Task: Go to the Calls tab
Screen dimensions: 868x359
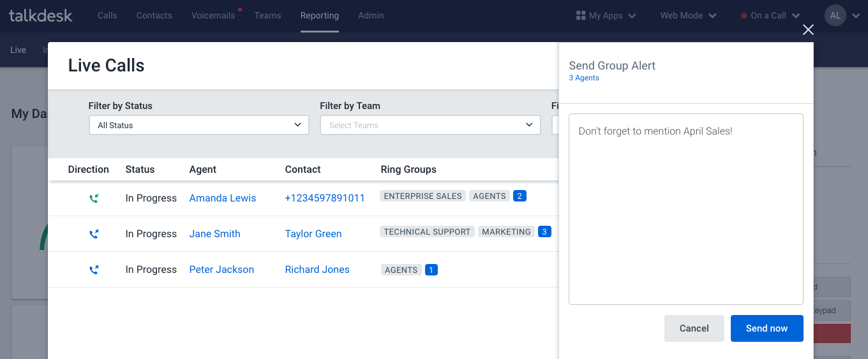Action: (x=107, y=15)
